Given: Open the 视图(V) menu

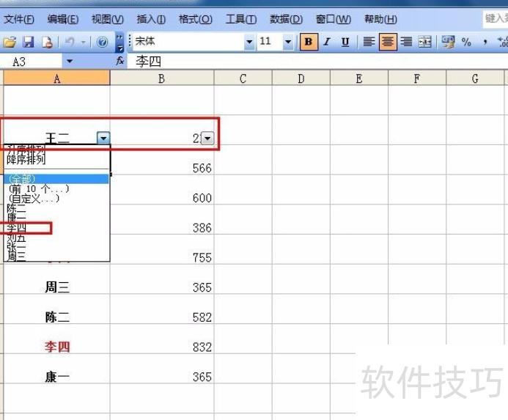Looking at the screenshot, I should 108,20.
